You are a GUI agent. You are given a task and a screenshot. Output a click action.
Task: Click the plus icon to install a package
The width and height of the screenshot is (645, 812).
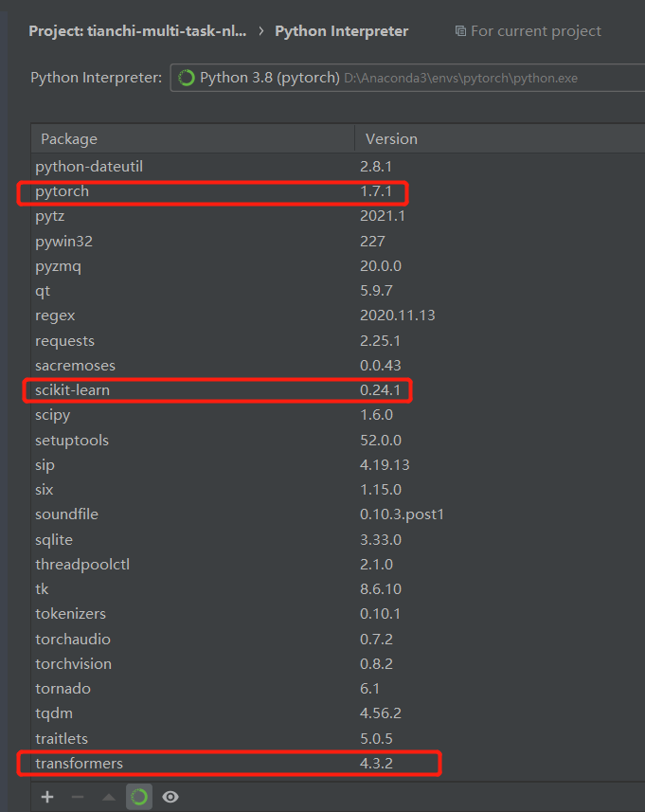coord(47,797)
